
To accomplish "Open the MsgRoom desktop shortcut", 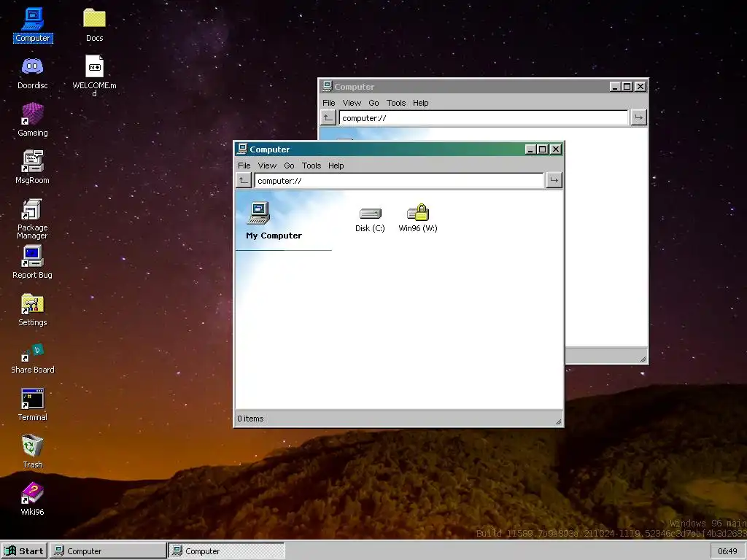I will tap(32, 167).
